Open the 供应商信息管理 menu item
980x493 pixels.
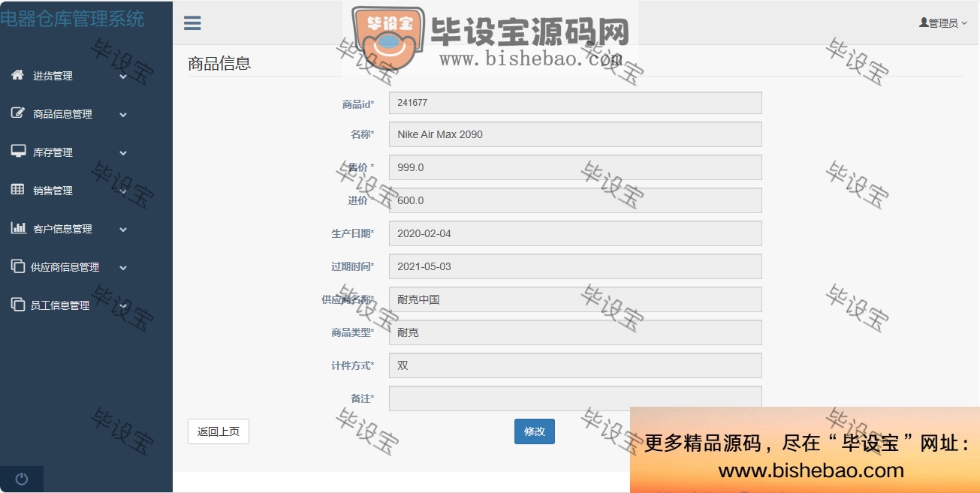pos(65,267)
